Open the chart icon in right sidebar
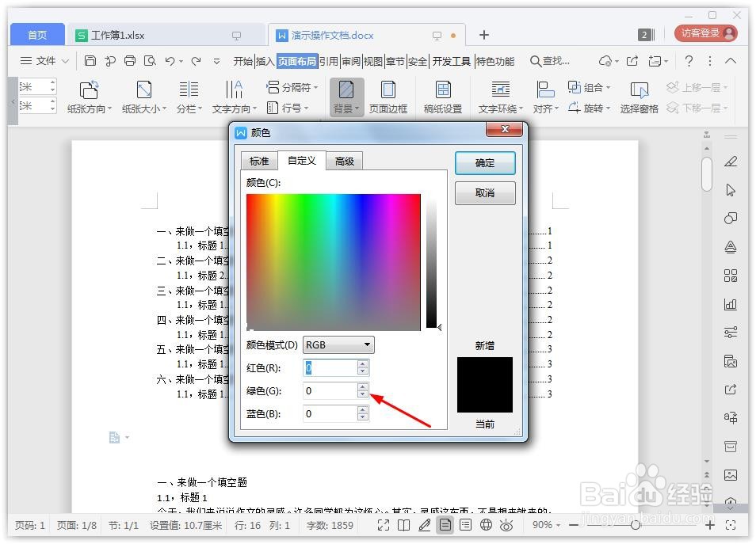This screenshot has width=756, height=544. click(730, 304)
